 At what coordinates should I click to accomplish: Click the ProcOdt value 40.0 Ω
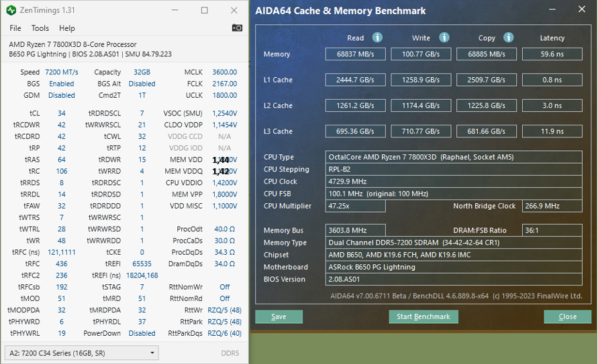click(225, 229)
